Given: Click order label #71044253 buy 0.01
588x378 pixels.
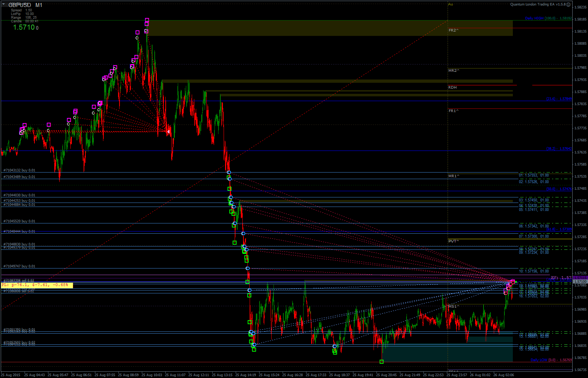Looking at the screenshot, I should coord(19,201).
